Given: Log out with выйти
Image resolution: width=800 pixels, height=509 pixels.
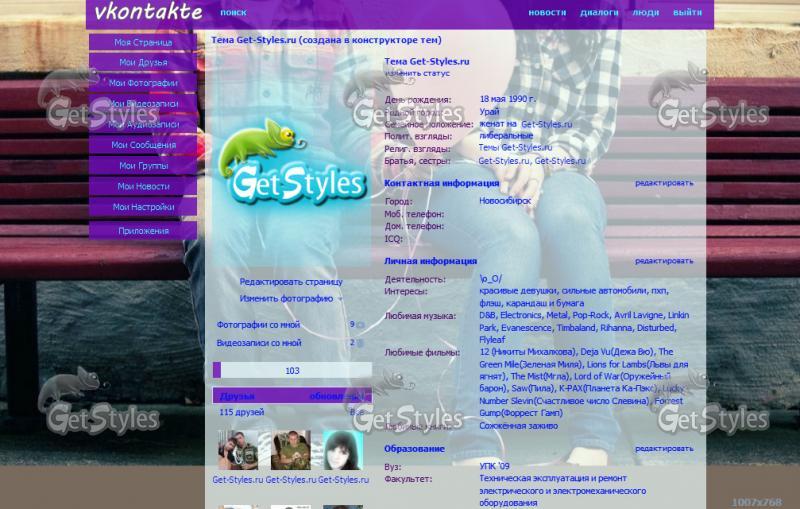Looking at the screenshot, I should [687, 13].
